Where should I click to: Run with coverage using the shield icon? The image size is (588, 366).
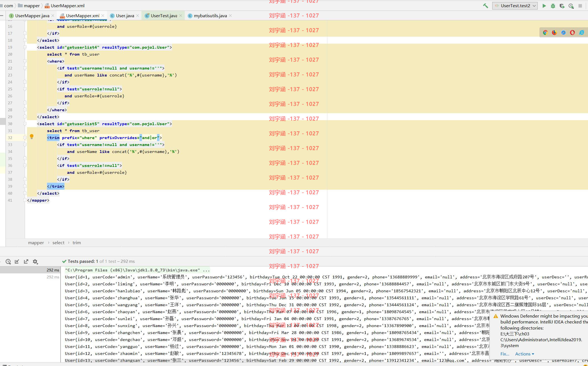point(562,6)
